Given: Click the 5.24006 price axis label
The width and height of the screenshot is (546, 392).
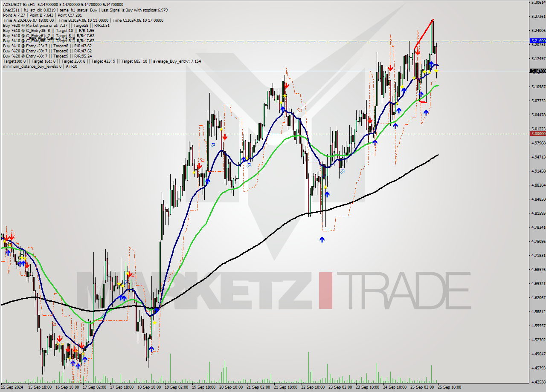Looking at the screenshot, I should click(538, 30).
